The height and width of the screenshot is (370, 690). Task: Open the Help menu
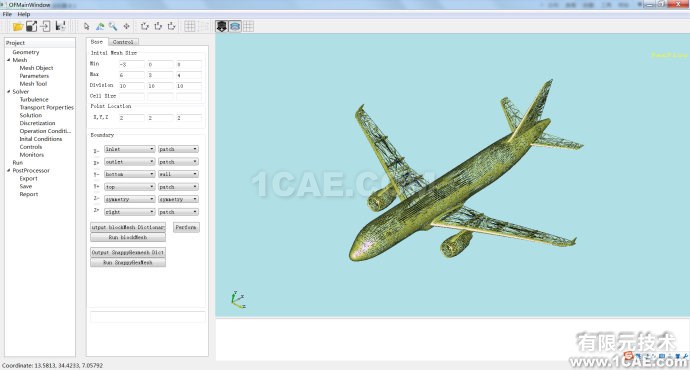pyautogui.click(x=24, y=14)
